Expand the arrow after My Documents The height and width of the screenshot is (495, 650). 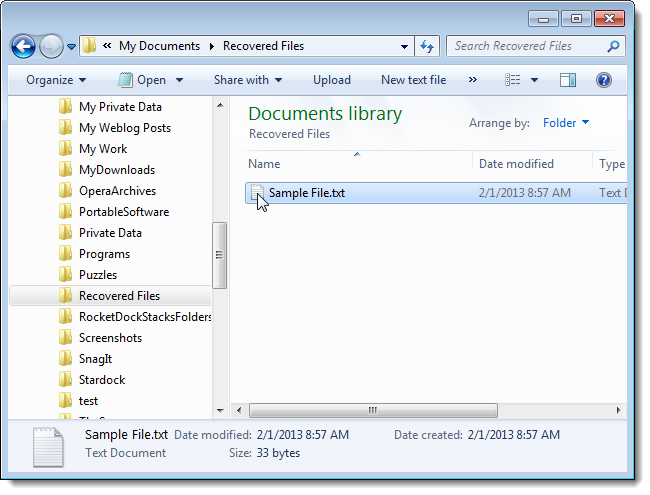212,46
